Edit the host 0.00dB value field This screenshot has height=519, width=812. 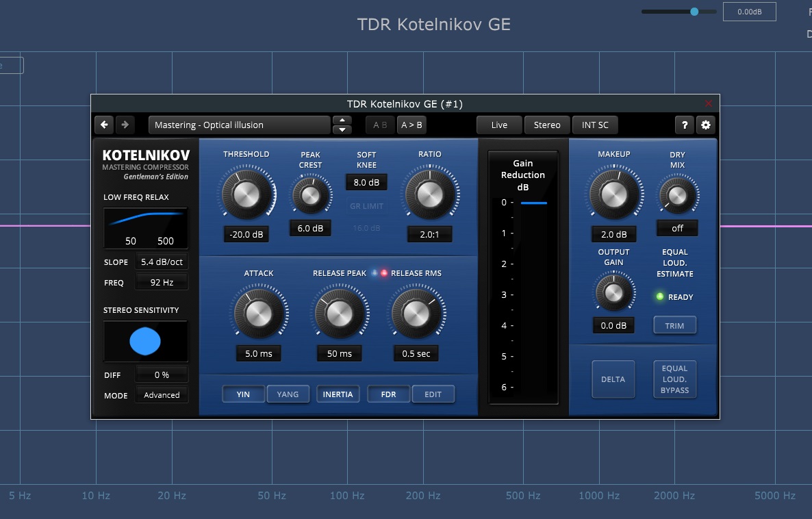pyautogui.click(x=749, y=12)
